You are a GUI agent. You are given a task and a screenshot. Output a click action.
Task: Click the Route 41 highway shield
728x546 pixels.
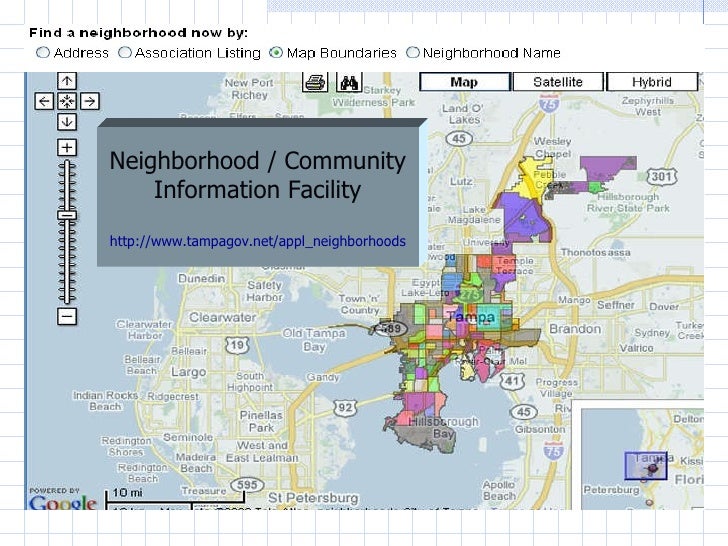512,382
